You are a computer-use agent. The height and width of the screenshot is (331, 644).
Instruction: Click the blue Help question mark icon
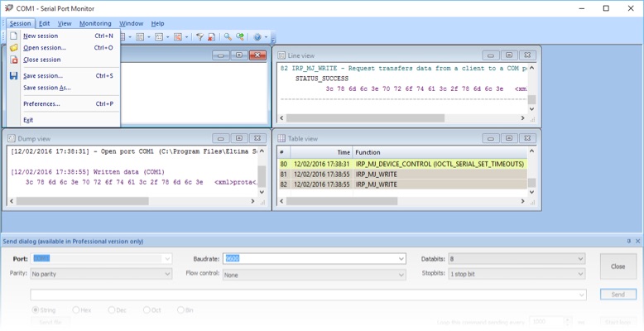click(x=257, y=37)
